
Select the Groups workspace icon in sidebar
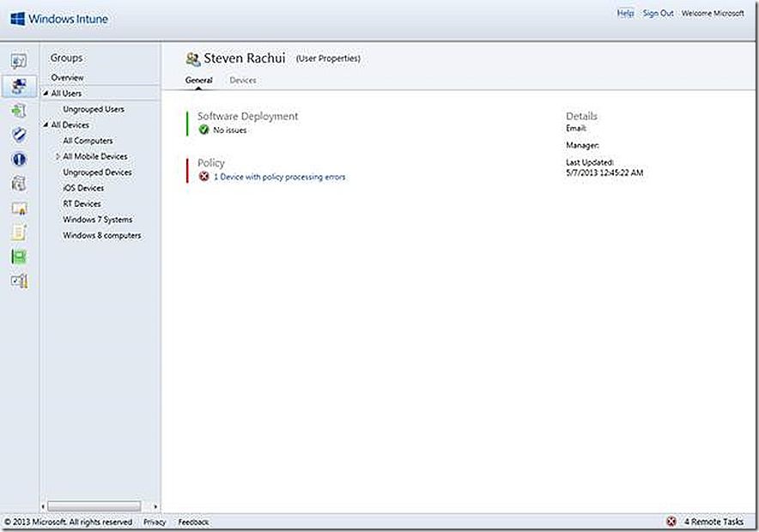tap(19, 86)
